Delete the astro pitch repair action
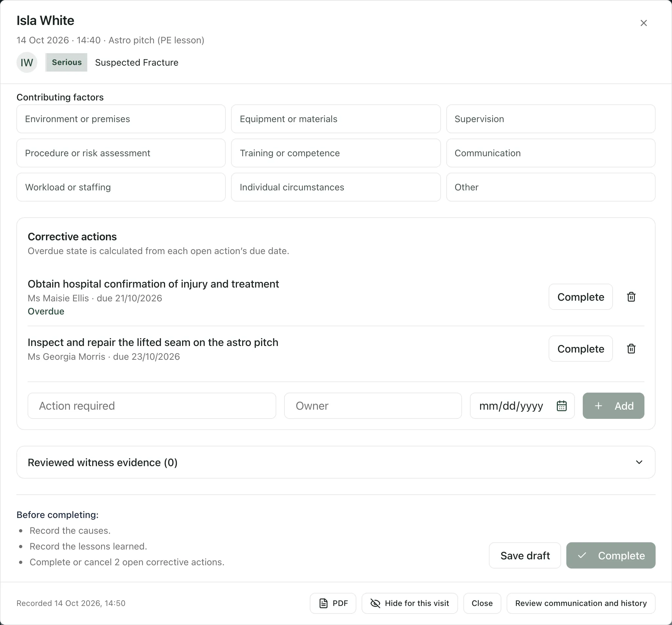The height and width of the screenshot is (625, 672). pos(631,349)
